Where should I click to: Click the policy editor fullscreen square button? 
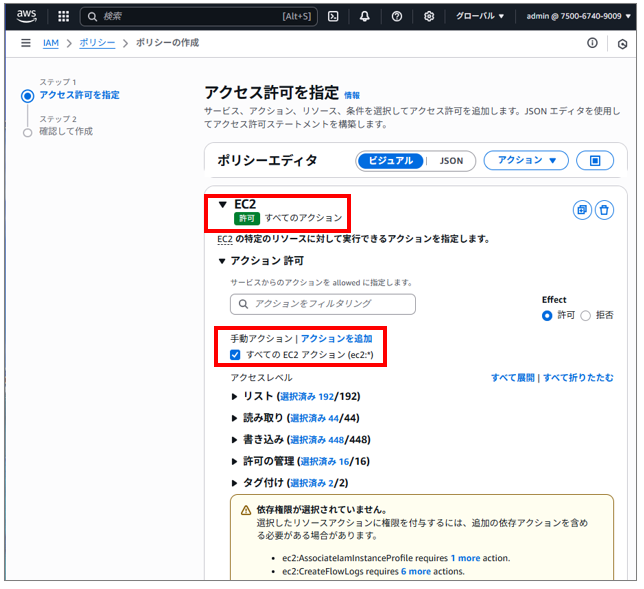595,161
